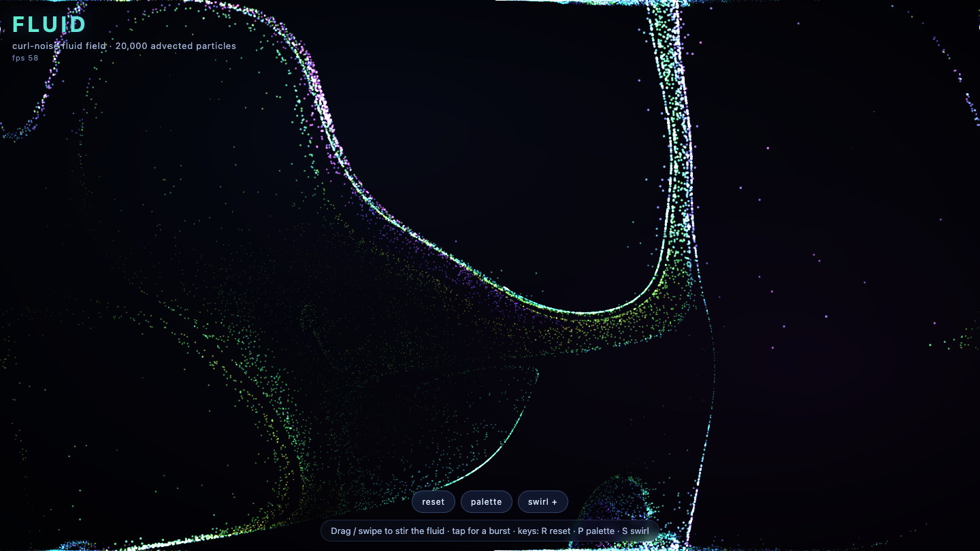Tap the dark empty area right of the vertical stream
The image size is (980, 551).
(830, 170)
